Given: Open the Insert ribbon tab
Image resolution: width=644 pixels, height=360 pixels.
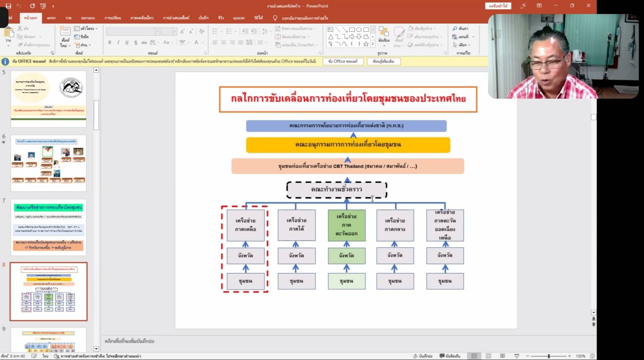Looking at the screenshot, I should tap(51, 18).
